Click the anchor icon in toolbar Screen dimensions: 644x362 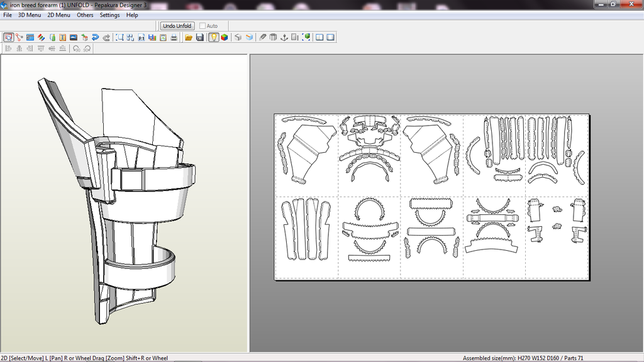click(x=284, y=38)
